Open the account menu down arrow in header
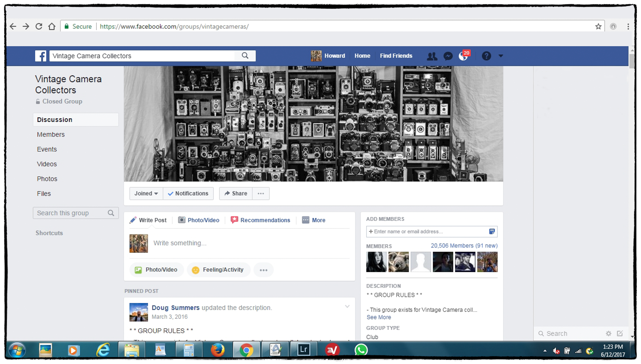Screen dimensions: 641x364 [x=501, y=56]
